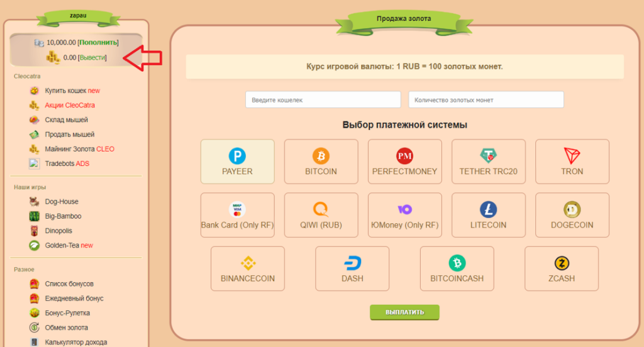Focus the Количество золотых монет field
The height and width of the screenshot is (347, 644).
(486, 100)
